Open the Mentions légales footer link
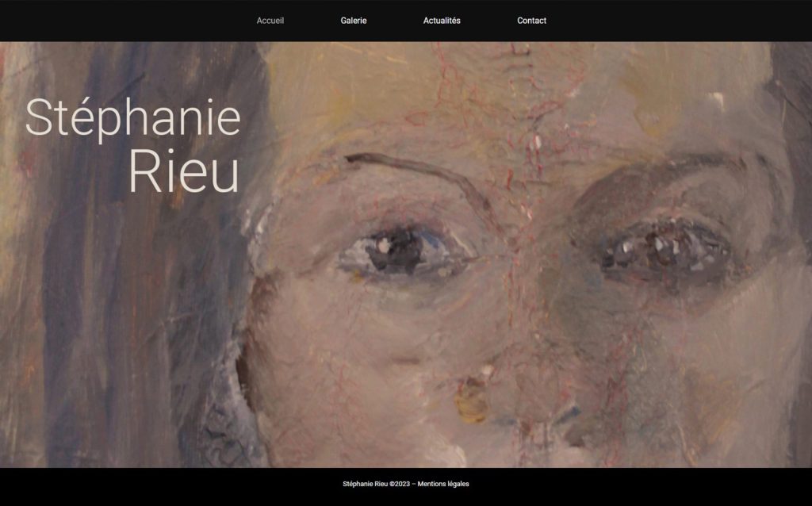812x506 pixels. pos(443,484)
